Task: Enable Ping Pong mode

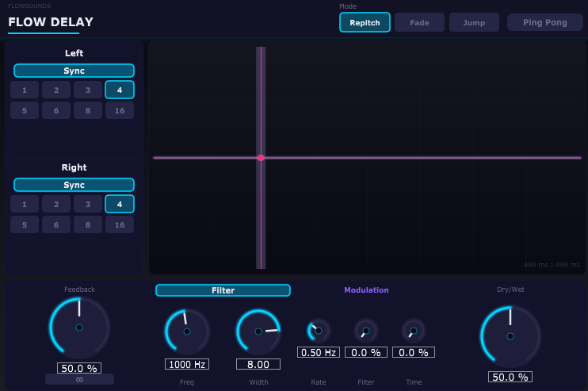Action: [x=545, y=22]
